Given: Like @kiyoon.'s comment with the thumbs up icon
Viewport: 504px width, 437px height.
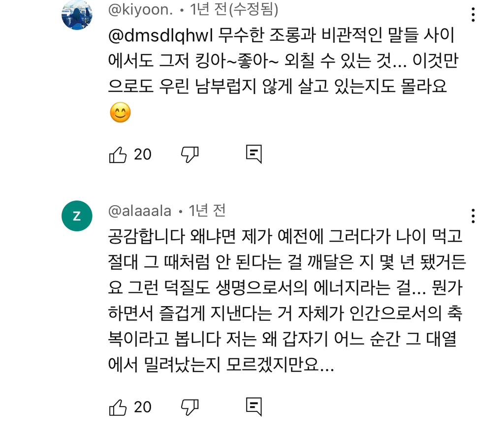Looking at the screenshot, I should 118,154.
